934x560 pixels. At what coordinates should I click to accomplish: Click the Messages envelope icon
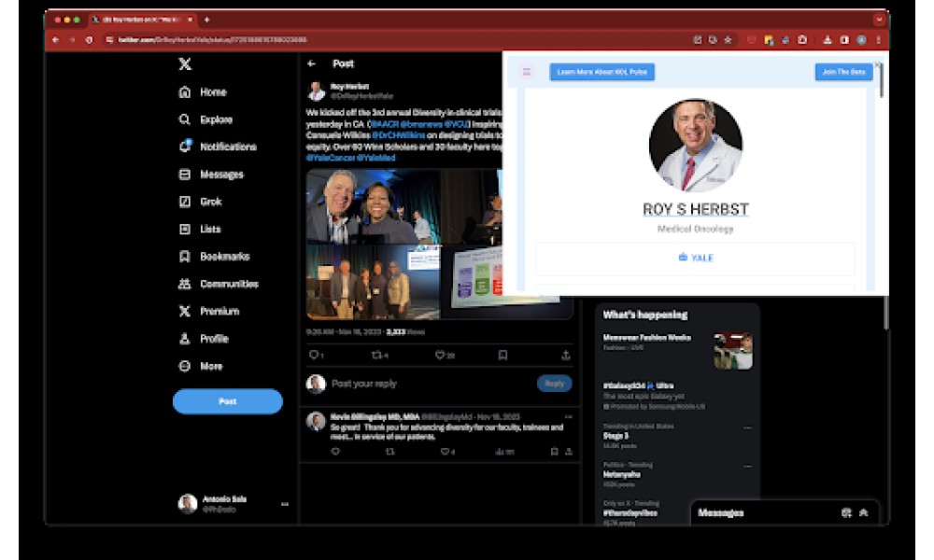click(x=185, y=175)
